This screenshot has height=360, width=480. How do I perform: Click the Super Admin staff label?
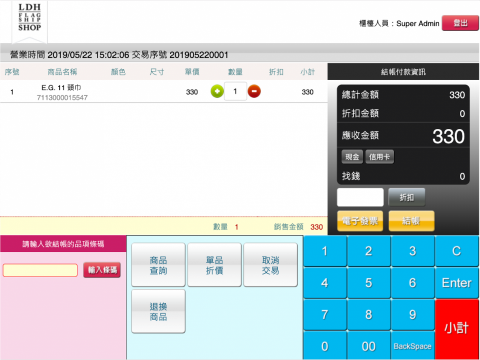click(418, 24)
